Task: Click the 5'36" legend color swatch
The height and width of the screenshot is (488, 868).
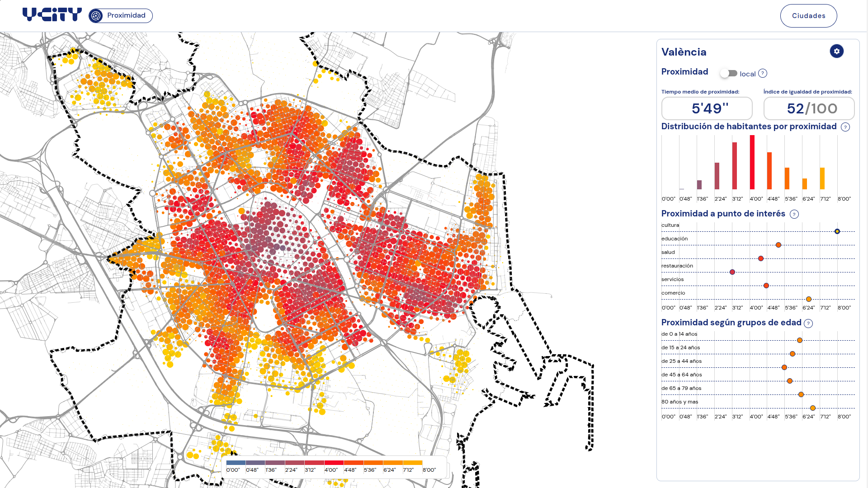Action: pyautogui.click(x=373, y=463)
